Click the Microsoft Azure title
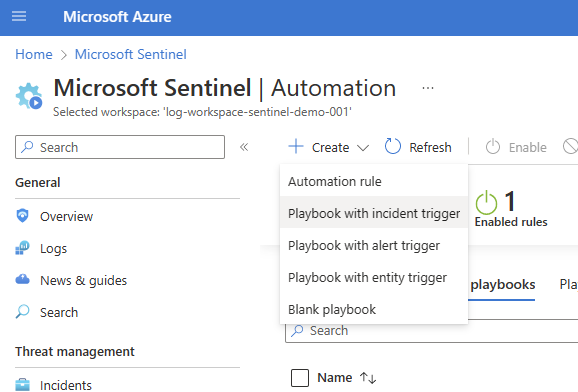The height and width of the screenshot is (392, 578). click(117, 17)
